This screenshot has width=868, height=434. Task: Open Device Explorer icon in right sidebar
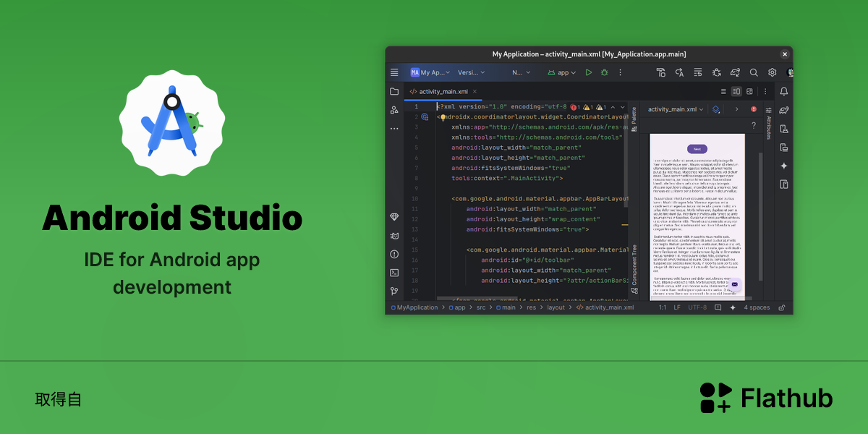784,184
